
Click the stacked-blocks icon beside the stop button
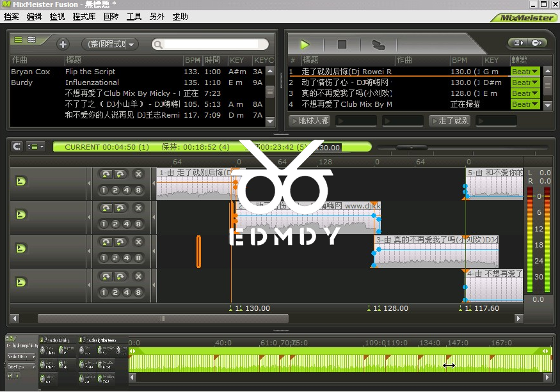pos(379,45)
